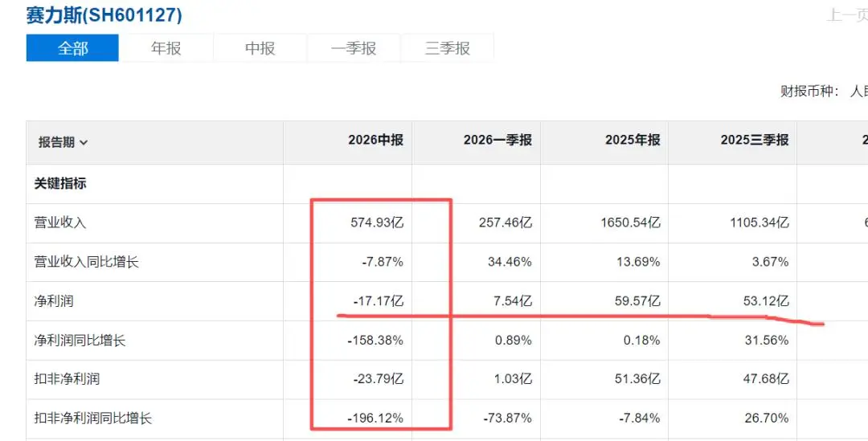Click the 574.93亿 revenue value
Image resolution: width=868 pixels, height=441 pixels.
[x=377, y=223]
